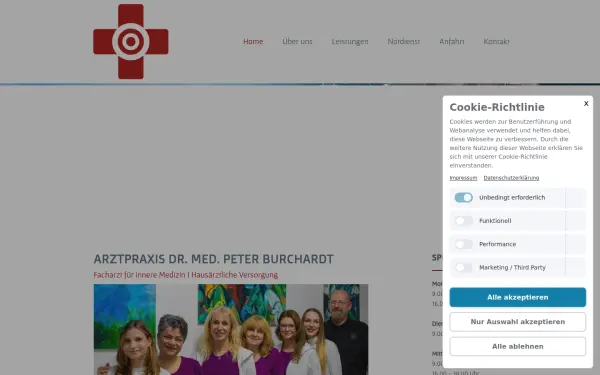Click the Marketing / Third Party label
The width and height of the screenshot is (600, 375).
tap(512, 267)
